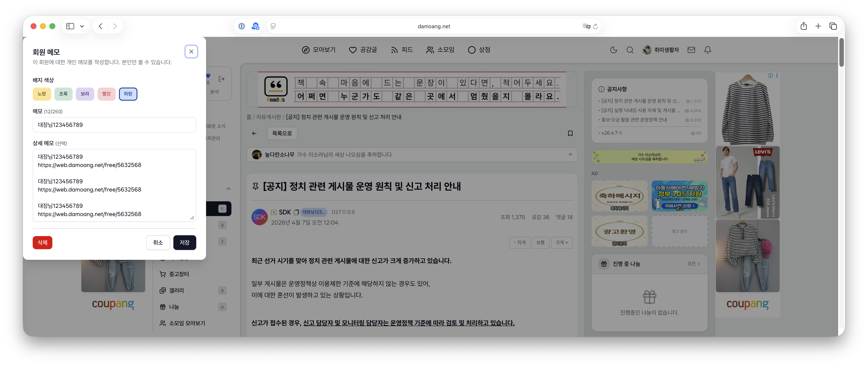
Task: Click the back arrow beside 목록으로
Action: pos(254,134)
